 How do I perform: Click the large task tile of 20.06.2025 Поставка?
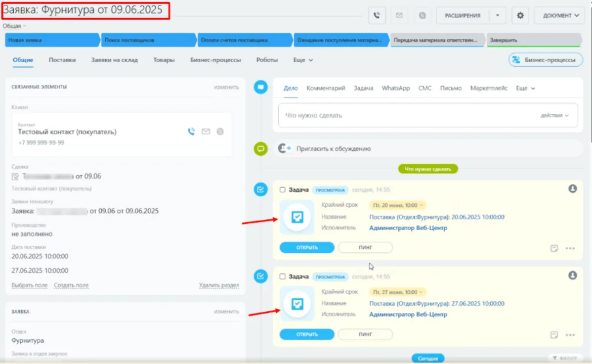click(x=297, y=217)
